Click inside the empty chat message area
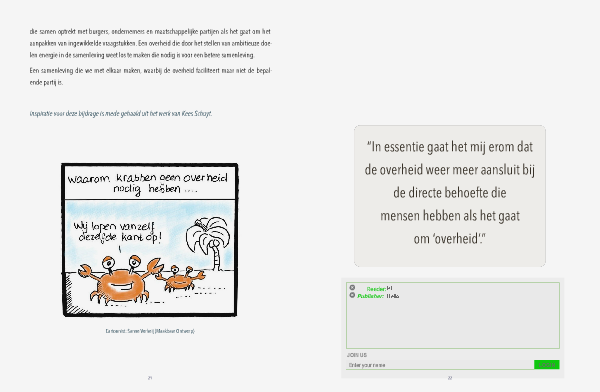600x392 pixels. point(453,323)
